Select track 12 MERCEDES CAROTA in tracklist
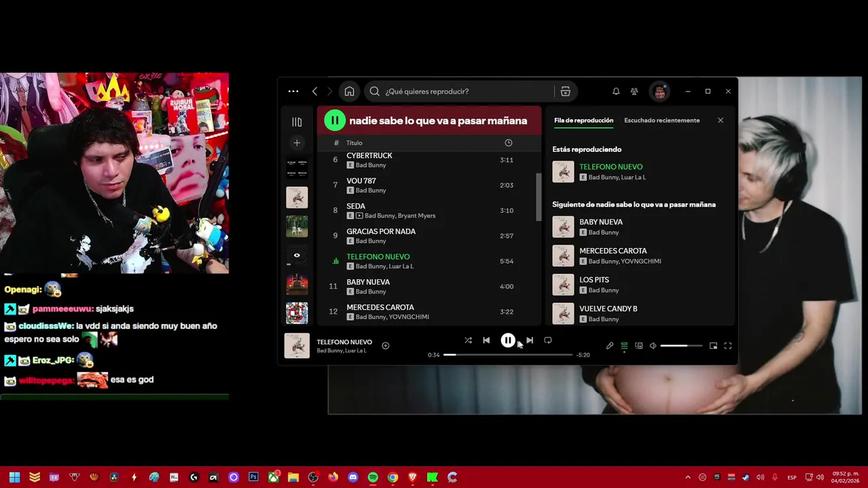Screen dimensions: 868x488 tap(428, 312)
